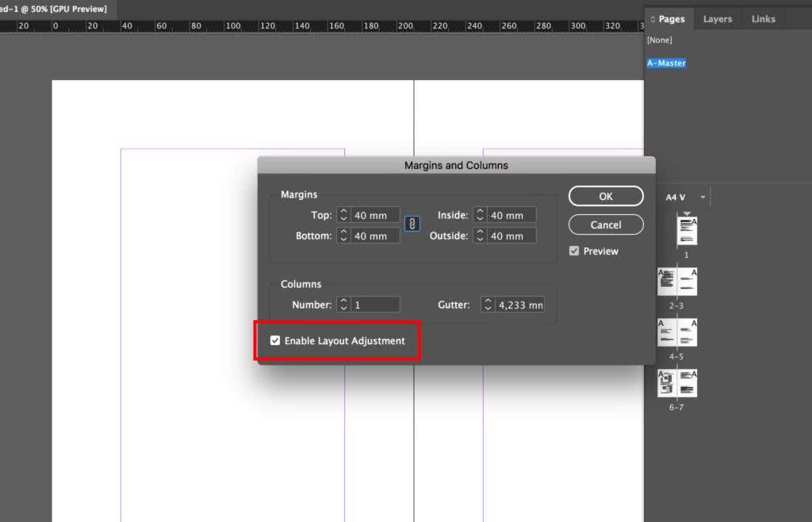Click the Margins and Columns title bar
Screen dimensions: 812x522
[456, 165]
